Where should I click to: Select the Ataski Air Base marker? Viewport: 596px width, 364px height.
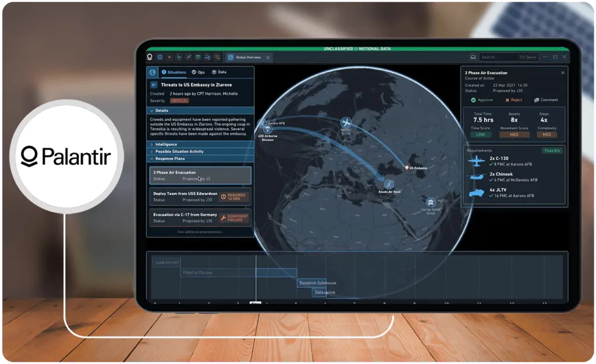[388, 184]
